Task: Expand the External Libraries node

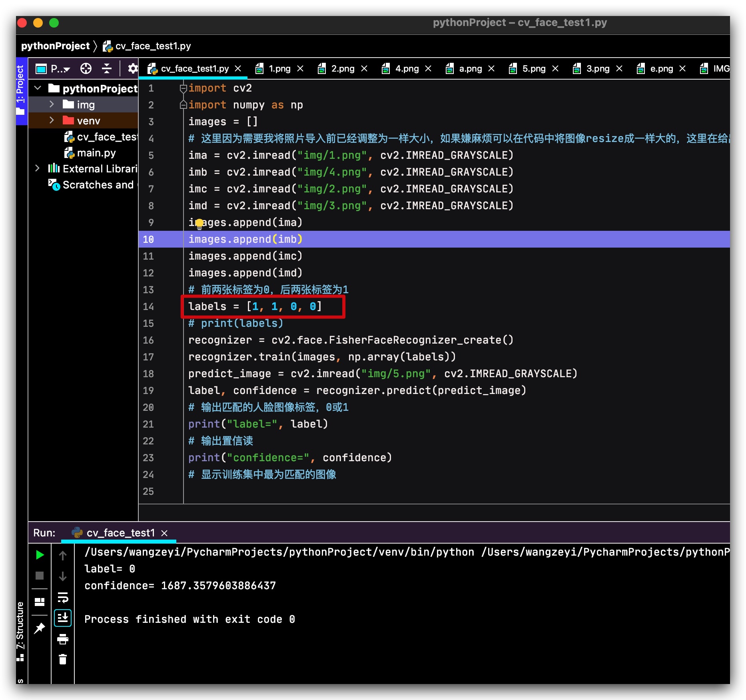Action: (x=37, y=168)
